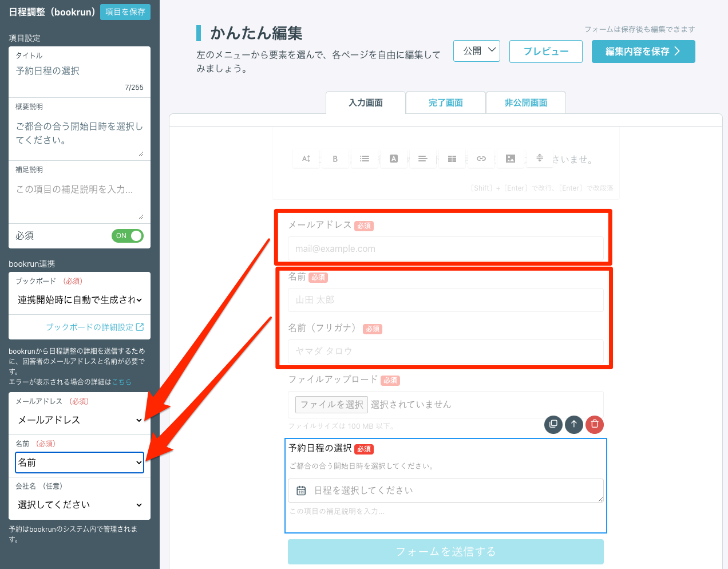This screenshot has width=728, height=569.
Task: Click the 山田 太郎 name field
Action: pyautogui.click(x=446, y=300)
